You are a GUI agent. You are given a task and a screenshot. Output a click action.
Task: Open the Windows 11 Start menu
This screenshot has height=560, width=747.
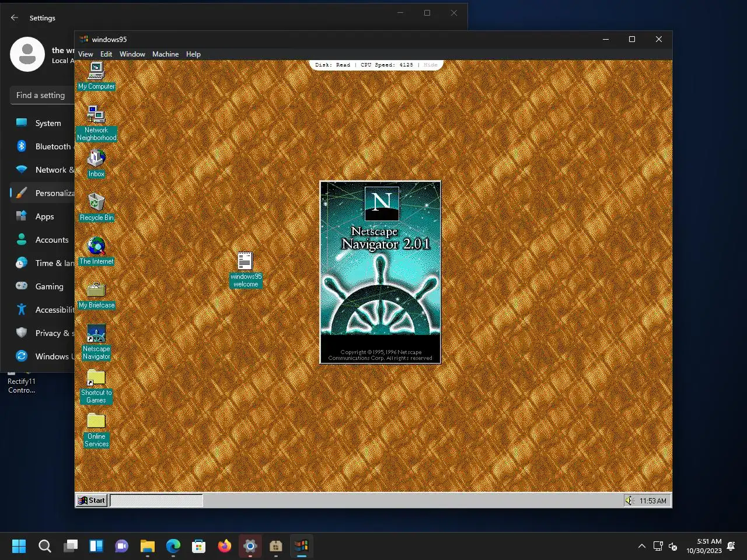coord(19,546)
